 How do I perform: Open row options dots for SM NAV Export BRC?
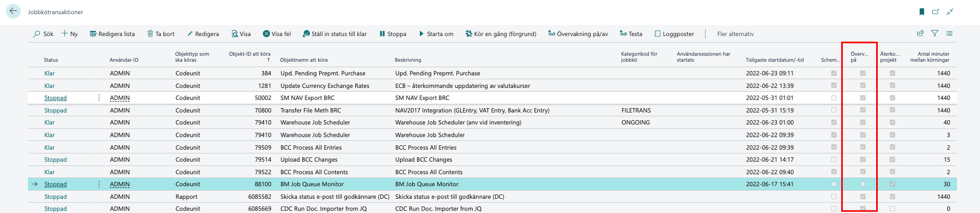click(99, 98)
